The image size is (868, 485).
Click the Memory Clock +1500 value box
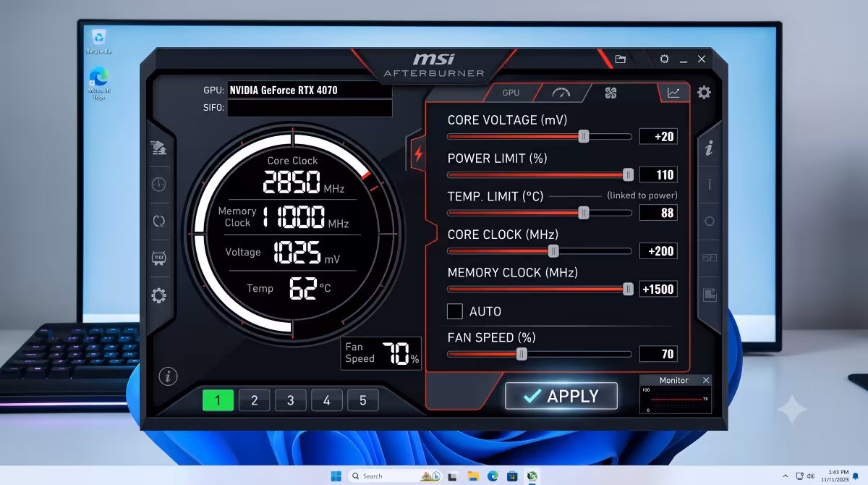tap(658, 289)
